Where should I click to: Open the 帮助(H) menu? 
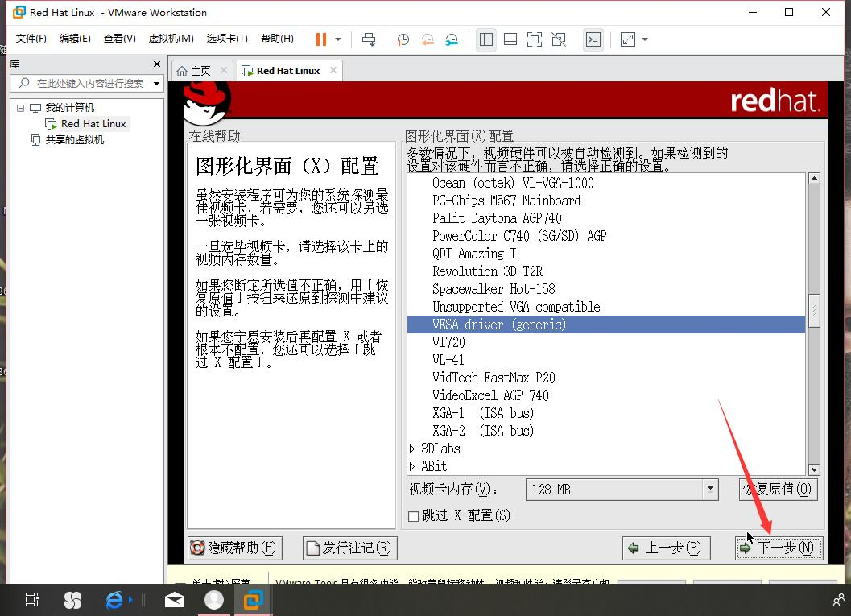[277, 39]
